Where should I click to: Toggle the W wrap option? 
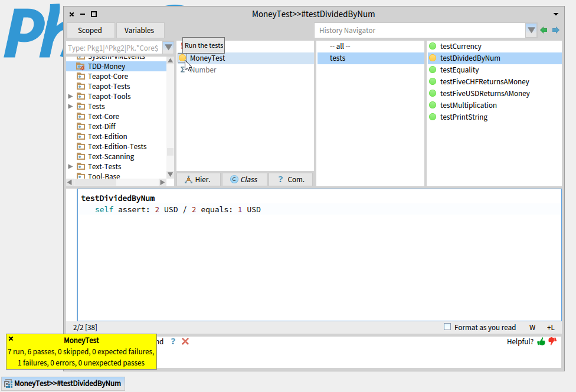[x=532, y=327]
